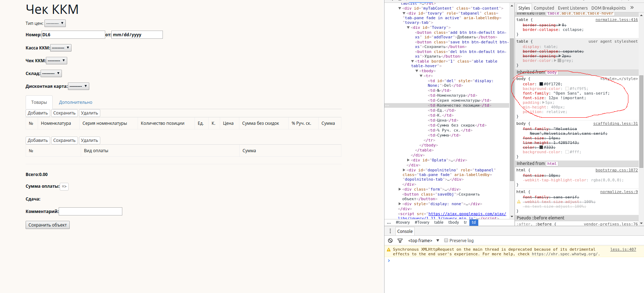The image size is (644, 293).
Task: Open the less.js:407 link in the console
Action: click(623, 250)
